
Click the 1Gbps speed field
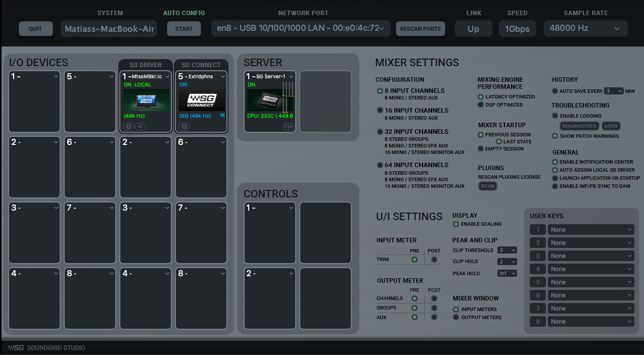[517, 29]
